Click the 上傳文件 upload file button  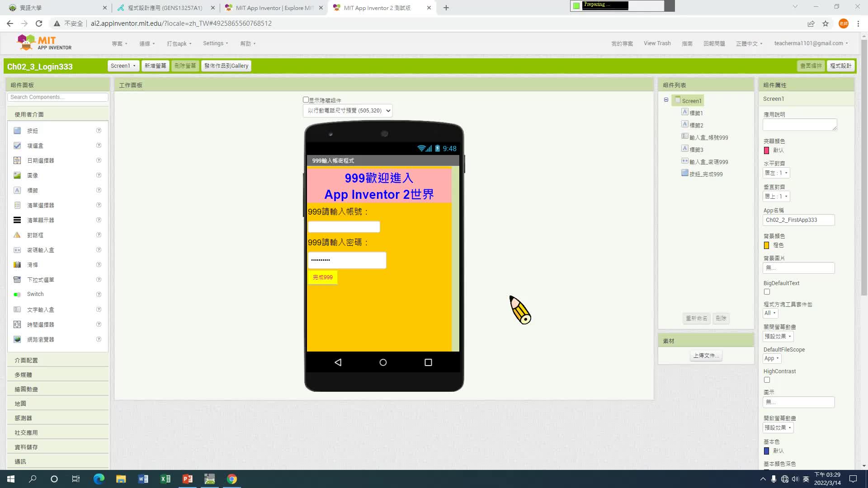(705, 356)
